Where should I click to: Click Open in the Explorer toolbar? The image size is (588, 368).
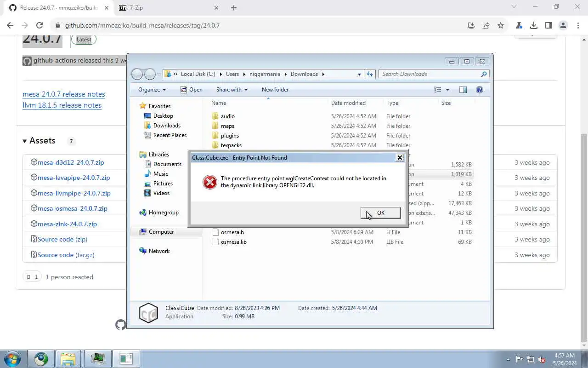pyautogui.click(x=192, y=90)
